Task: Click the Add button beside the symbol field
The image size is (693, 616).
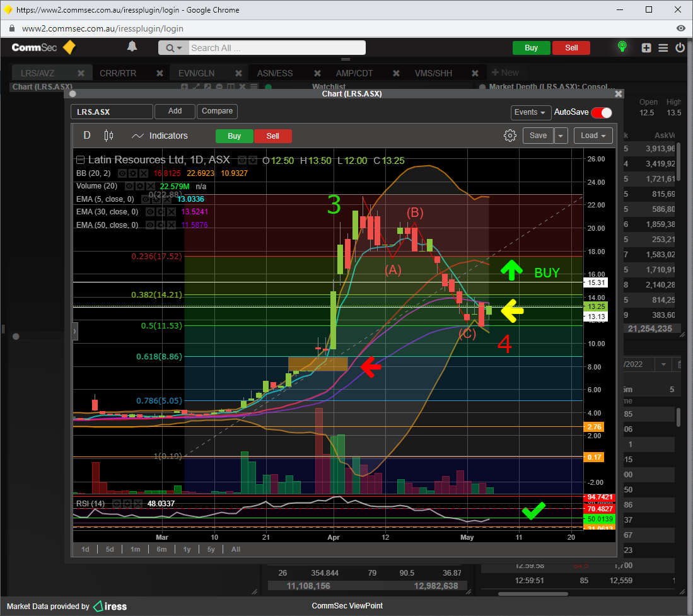Action: [x=175, y=112]
